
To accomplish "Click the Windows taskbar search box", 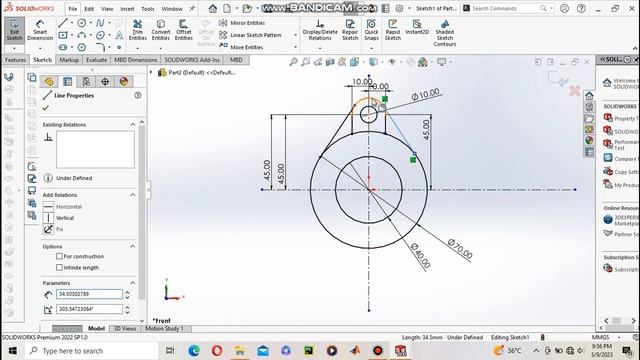I will pyautogui.click(x=91, y=351).
